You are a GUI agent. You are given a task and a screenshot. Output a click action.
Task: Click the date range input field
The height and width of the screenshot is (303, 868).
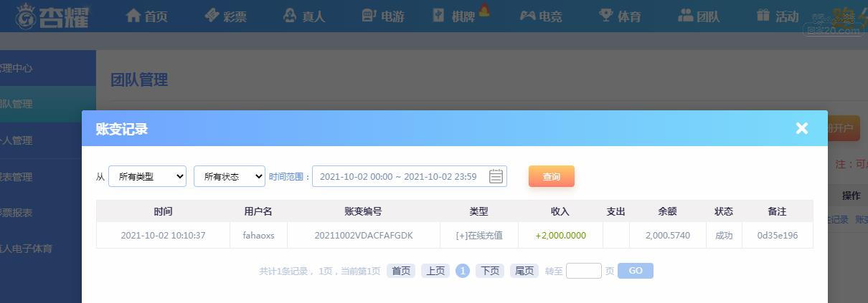click(398, 176)
